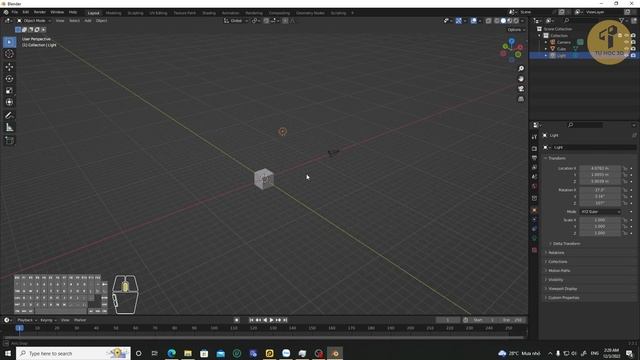Open the Tool properties tab
Screen dimensions: 640x360
tap(534, 137)
